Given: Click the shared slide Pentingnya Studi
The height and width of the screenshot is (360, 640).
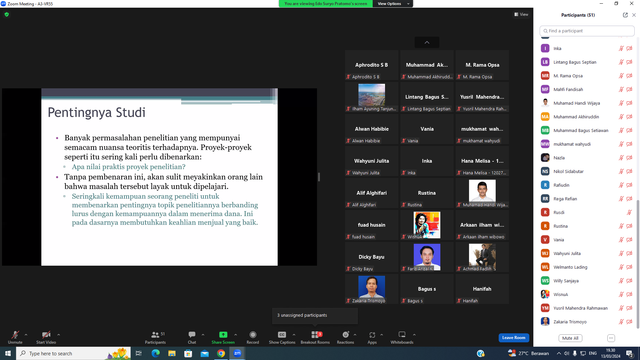Looking at the screenshot, I should pyautogui.click(x=159, y=177).
